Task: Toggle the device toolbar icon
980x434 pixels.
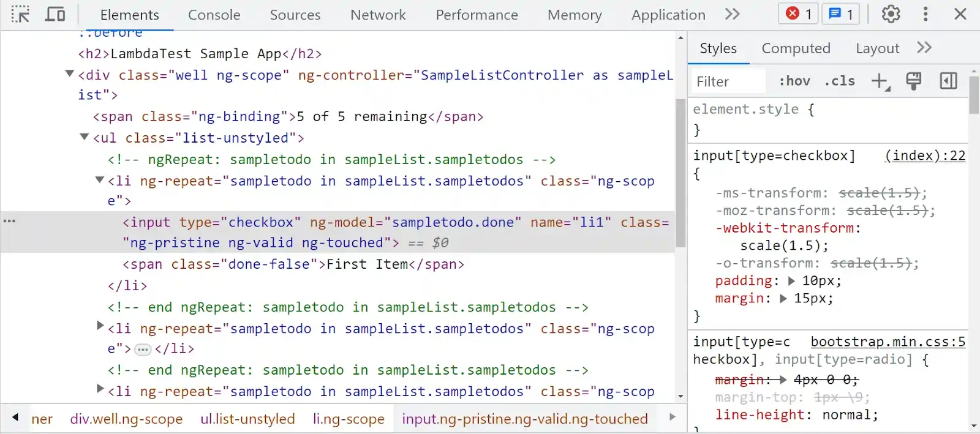Action: [x=55, y=14]
